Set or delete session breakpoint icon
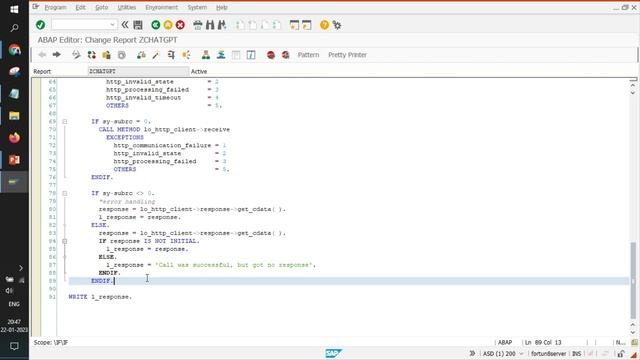Image resolution: width=640 pixels, height=360 pixels. (x=271, y=55)
